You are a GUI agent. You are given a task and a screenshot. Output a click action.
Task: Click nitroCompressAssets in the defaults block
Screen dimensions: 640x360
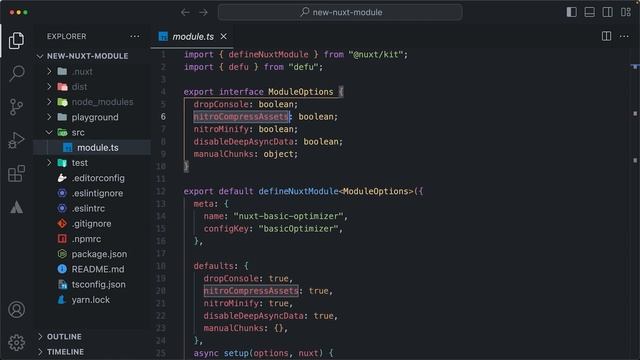[x=251, y=291]
